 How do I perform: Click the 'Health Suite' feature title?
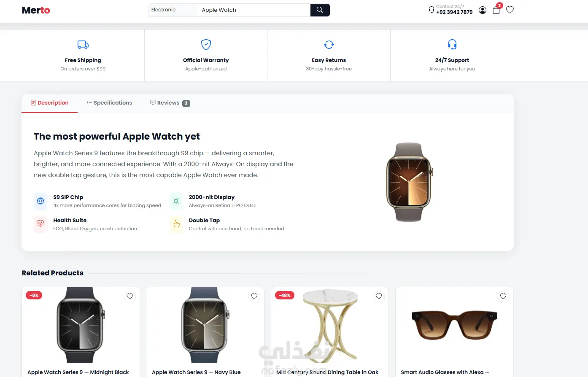[70, 220]
